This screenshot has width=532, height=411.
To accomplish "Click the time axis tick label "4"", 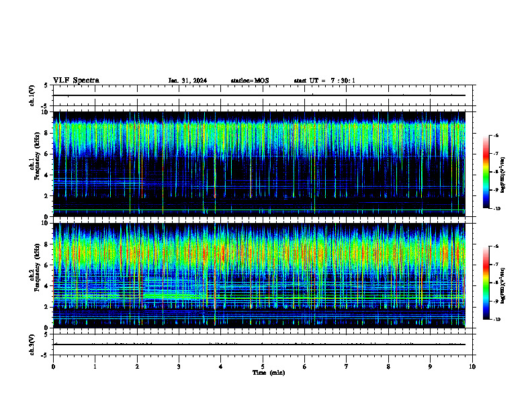I will 221,367.
